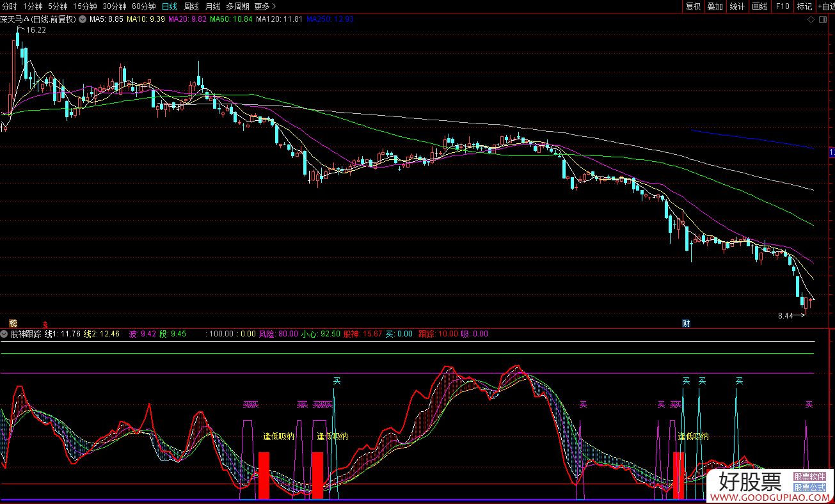Click the 8.44 low price marker
The width and height of the screenshot is (835, 504).
coord(785,315)
